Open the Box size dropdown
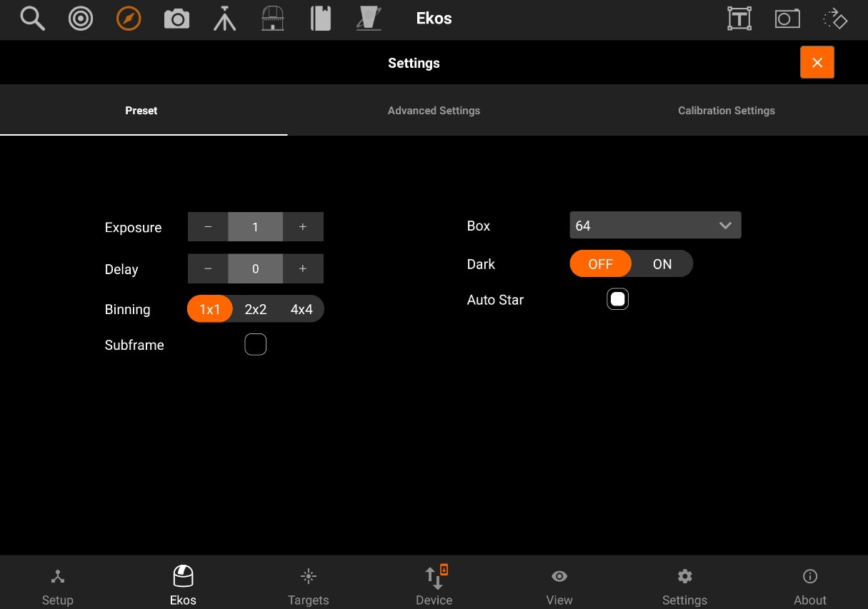The width and height of the screenshot is (868, 609). (x=655, y=226)
